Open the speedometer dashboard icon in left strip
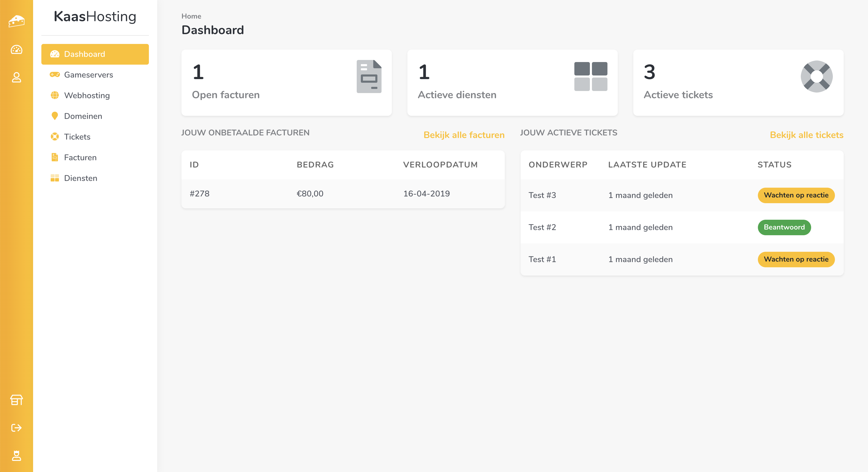868x472 pixels. 16,50
